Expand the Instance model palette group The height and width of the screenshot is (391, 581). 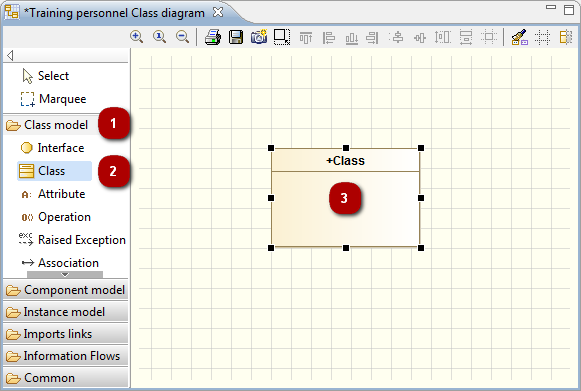click(x=66, y=312)
